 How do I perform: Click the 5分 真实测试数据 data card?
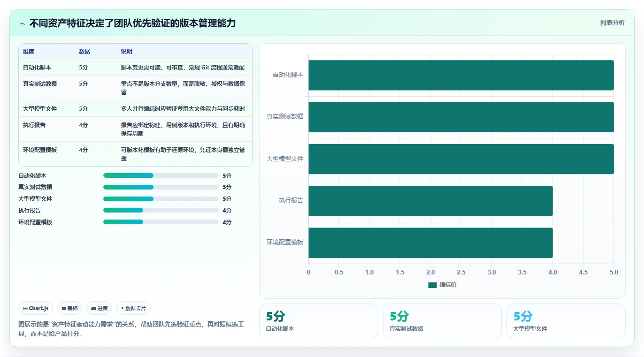pos(442,321)
